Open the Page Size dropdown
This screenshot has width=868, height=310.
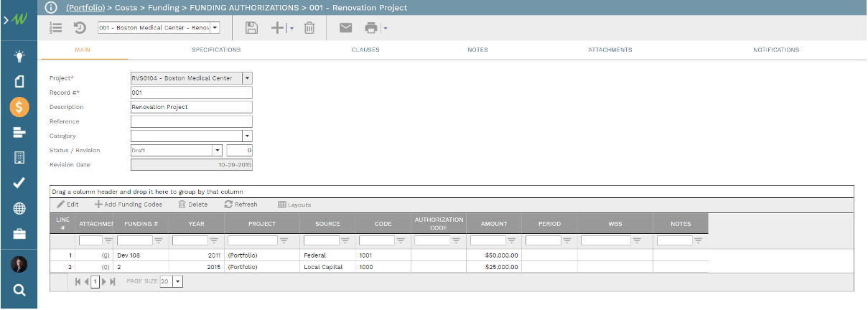coord(178,282)
